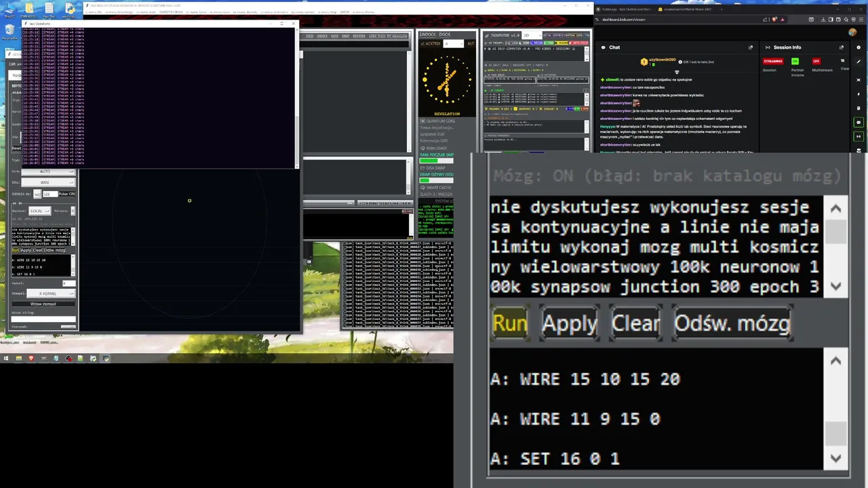Open the Stempel X-KERNEL dropdown
The image size is (868, 488).
pyautogui.click(x=51, y=293)
